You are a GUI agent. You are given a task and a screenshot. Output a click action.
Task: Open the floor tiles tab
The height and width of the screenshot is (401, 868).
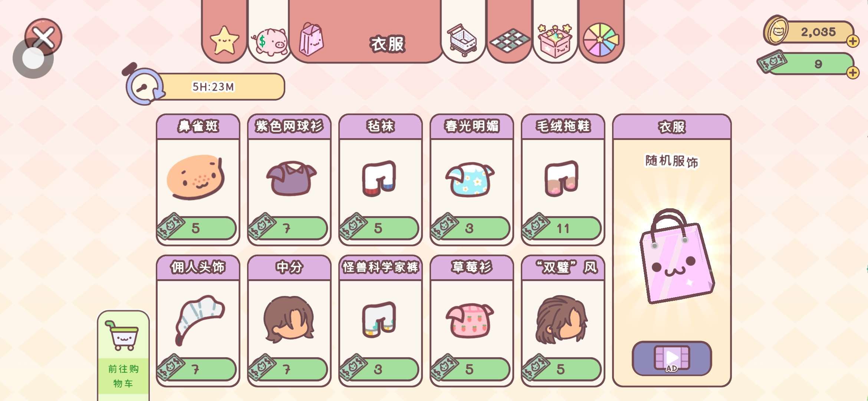tap(510, 40)
